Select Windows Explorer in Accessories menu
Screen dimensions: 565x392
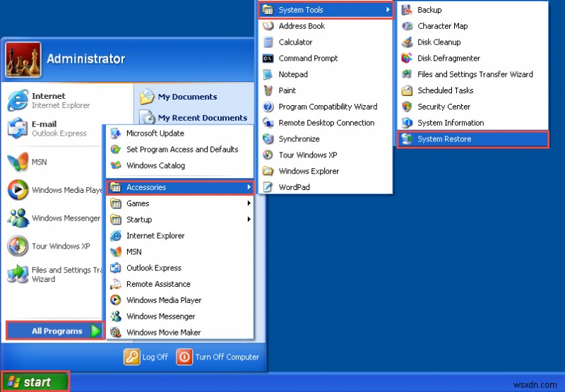326,171
